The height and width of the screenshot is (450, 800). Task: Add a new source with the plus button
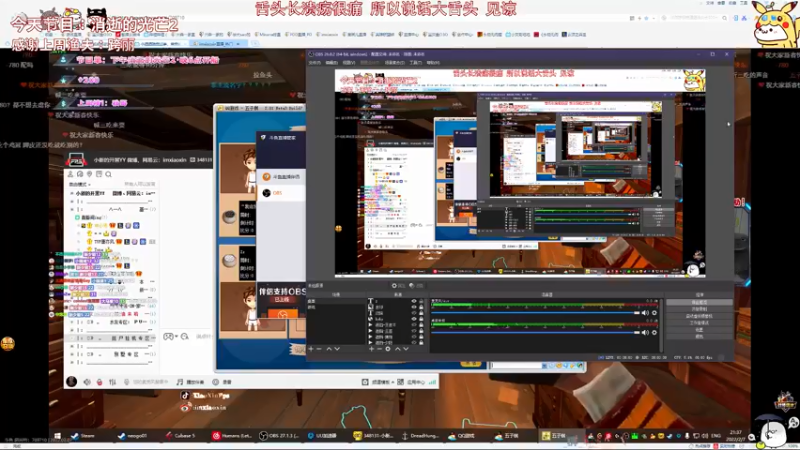click(371, 349)
